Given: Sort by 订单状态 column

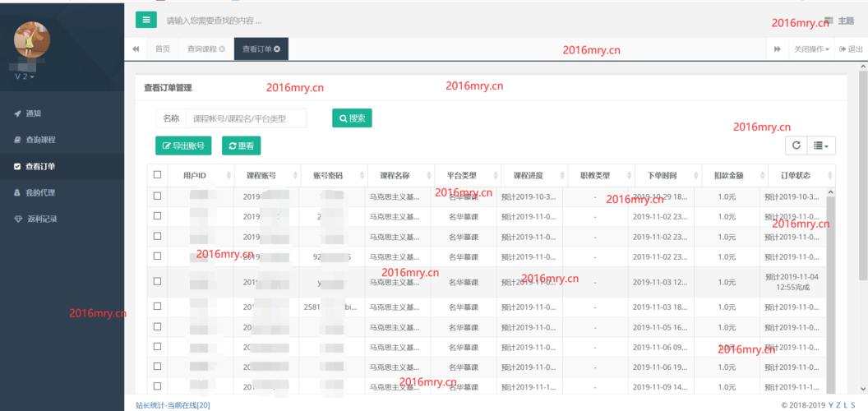Looking at the screenshot, I should (x=801, y=176).
